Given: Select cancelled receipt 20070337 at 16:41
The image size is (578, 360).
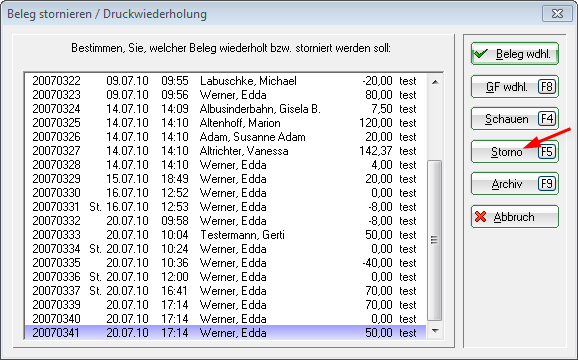Looking at the screenshot, I should point(225,291).
